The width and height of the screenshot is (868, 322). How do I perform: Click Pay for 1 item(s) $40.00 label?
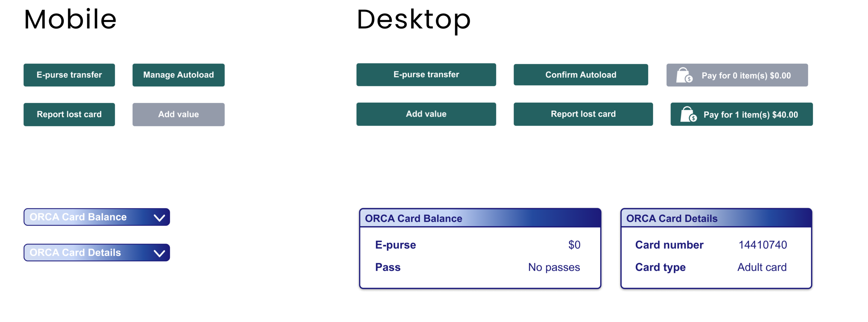click(751, 115)
